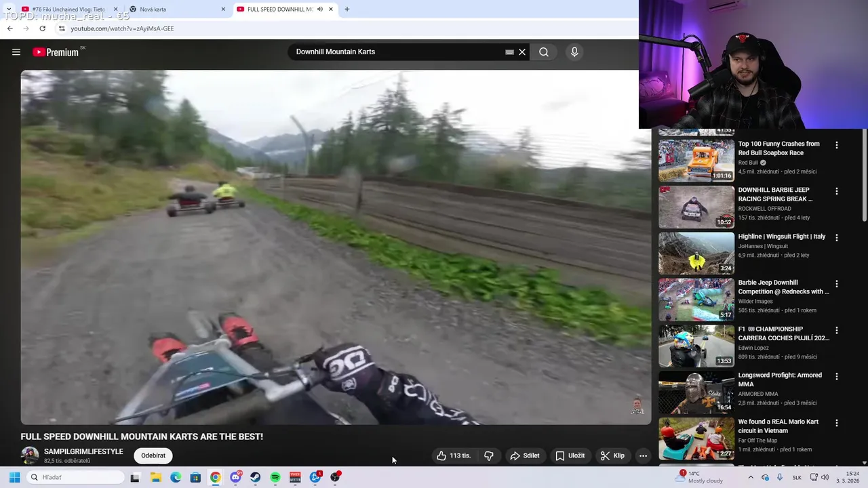View site information icon in address bar
The height and width of the screenshot is (488, 868).
click(61, 28)
